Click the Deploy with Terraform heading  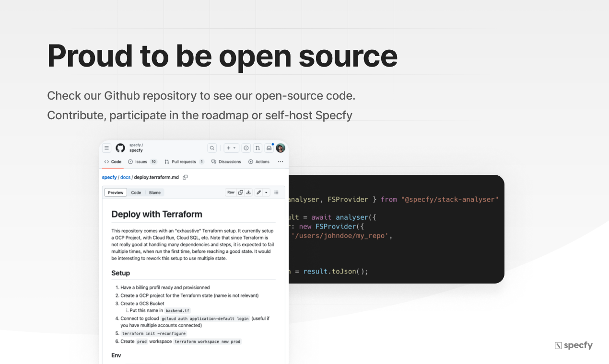[157, 214]
